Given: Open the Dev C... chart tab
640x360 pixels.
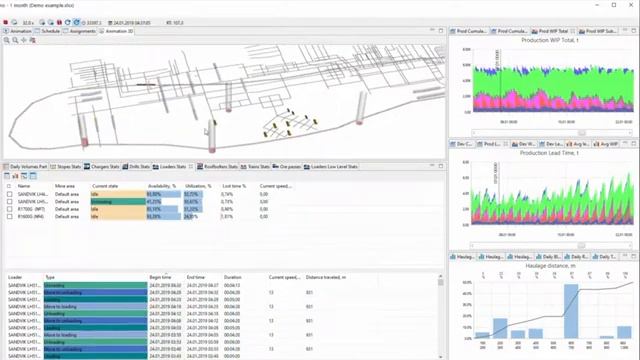Looking at the screenshot, I should (x=462, y=144).
